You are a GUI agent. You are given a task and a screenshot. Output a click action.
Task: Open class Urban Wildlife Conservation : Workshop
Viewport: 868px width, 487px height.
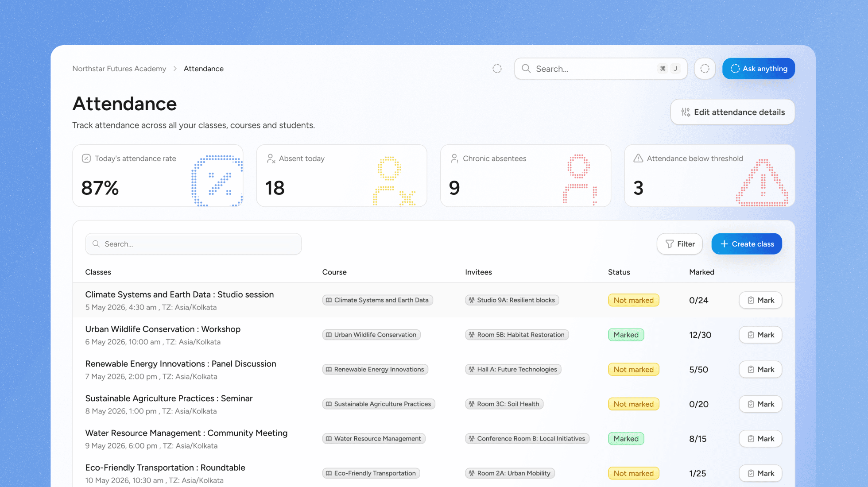163,329
